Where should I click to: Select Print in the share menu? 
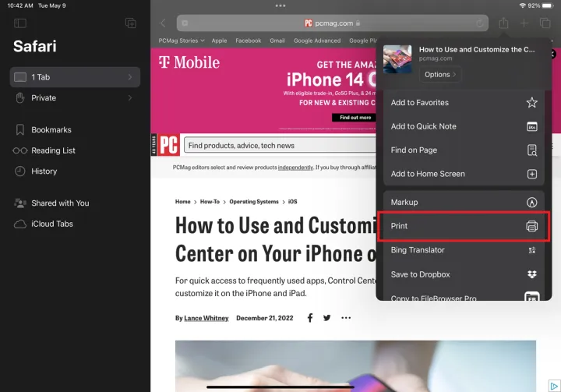[x=464, y=226]
